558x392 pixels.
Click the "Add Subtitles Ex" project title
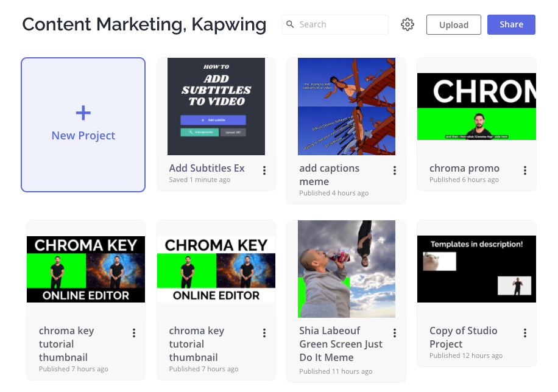tap(207, 168)
